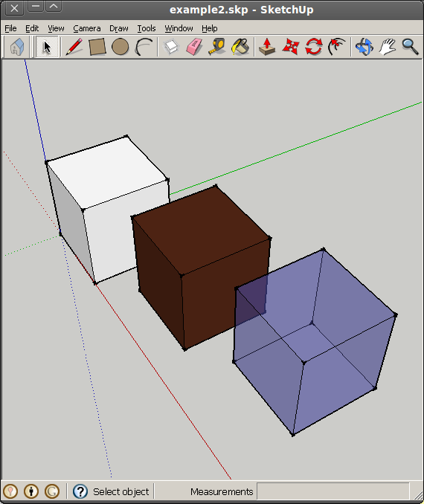The image size is (424, 504).
Task: Activate the Arc tool
Action: click(x=144, y=47)
